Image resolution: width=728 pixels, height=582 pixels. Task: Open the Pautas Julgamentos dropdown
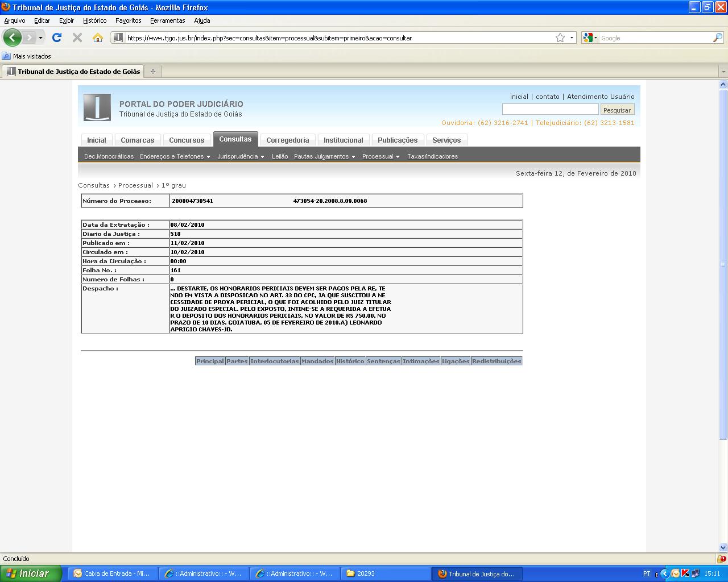point(325,156)
